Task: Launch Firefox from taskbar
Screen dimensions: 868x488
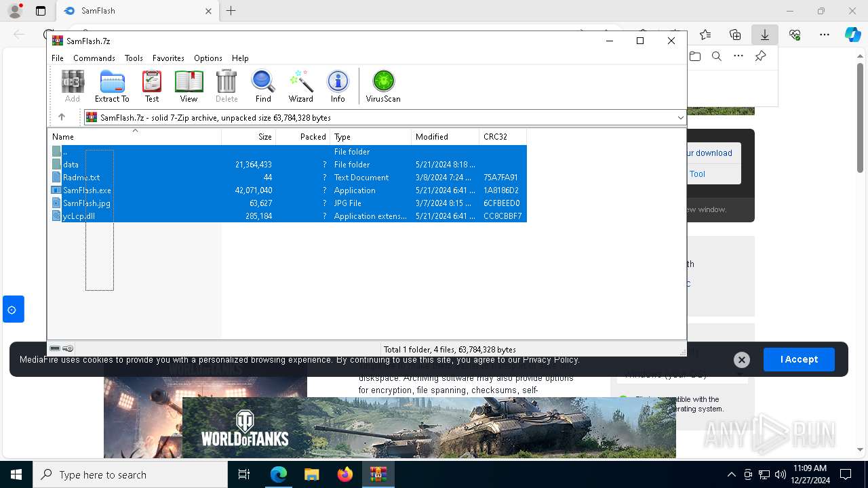Action: click(x=345, y=474)
